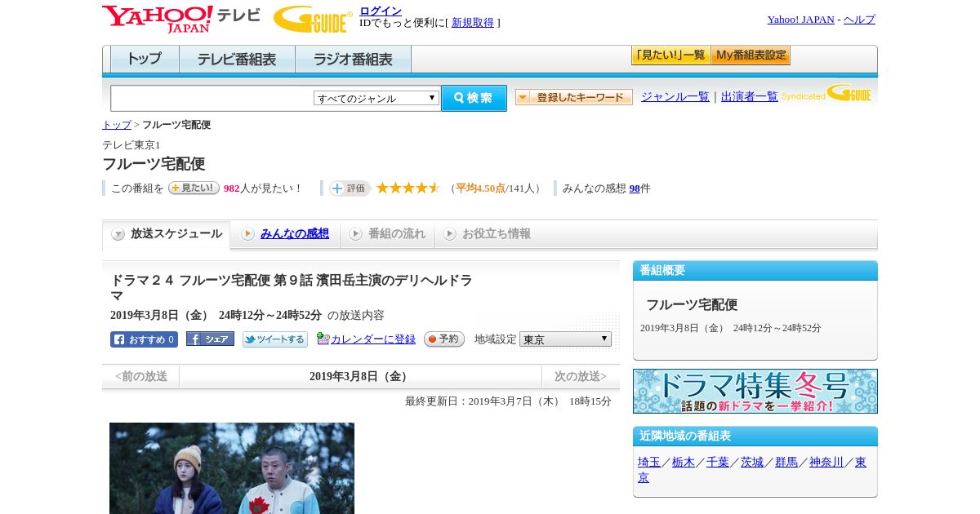Click the 982人が見たい! count text
Viewport: 980px width, 514px height.
[262, 188]
